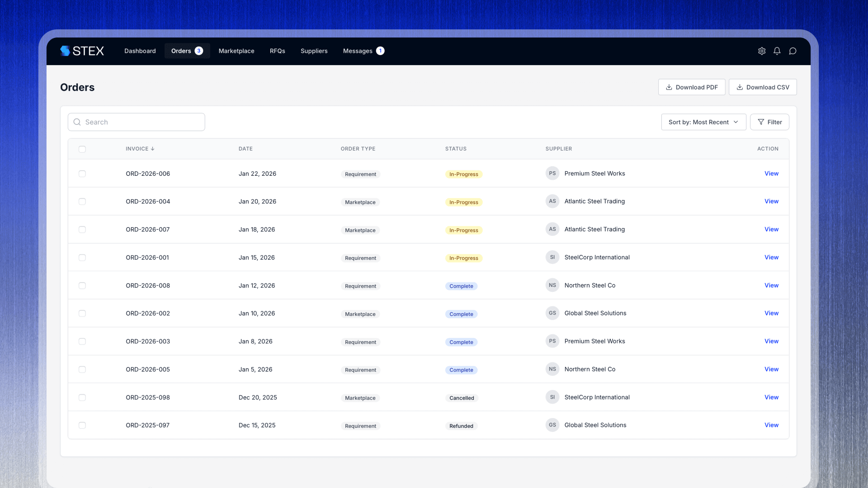Click the Cancelled status badge
Image resolution: width=868 pixels, height=488 pixels.
(462, 398)
